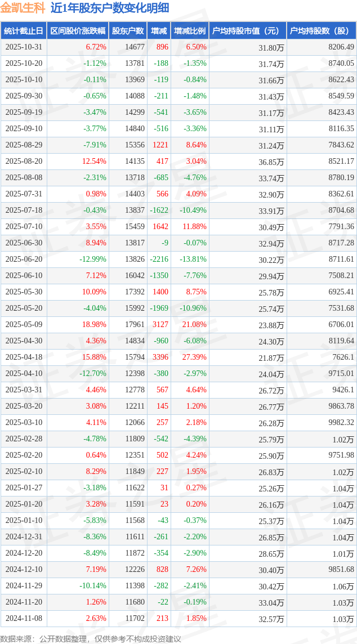Click the 增减比例 column header

coord(190,30)
